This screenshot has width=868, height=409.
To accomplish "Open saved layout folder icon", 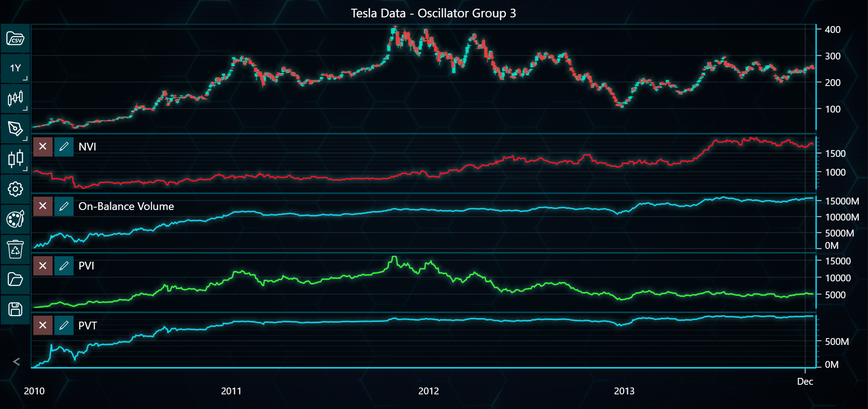I will pyautogui.click(x=15, y=280).
